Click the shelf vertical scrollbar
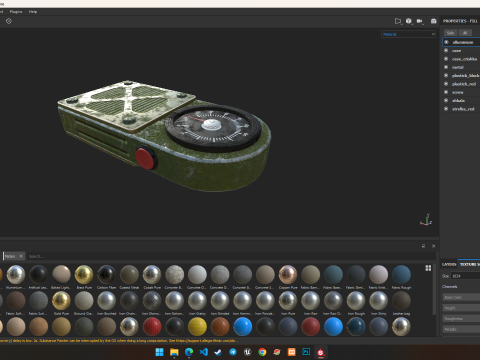This screenshot has width=480, height=360. pos(434,289)
